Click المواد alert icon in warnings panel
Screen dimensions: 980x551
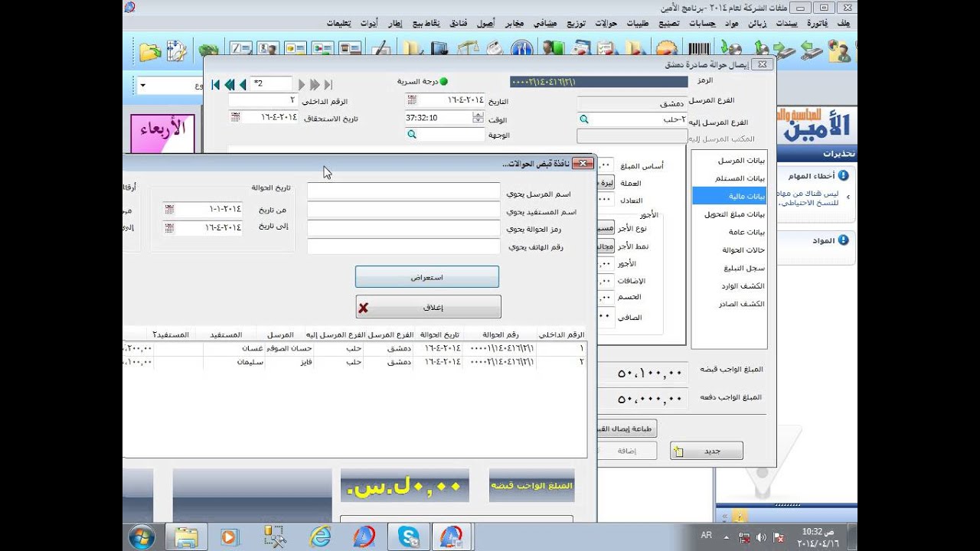coord(844,240)
